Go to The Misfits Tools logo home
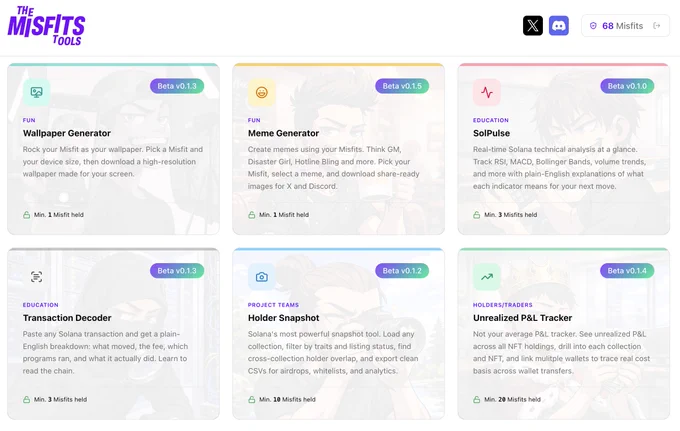Screen dimensions: 680x431 pos(46,26)
